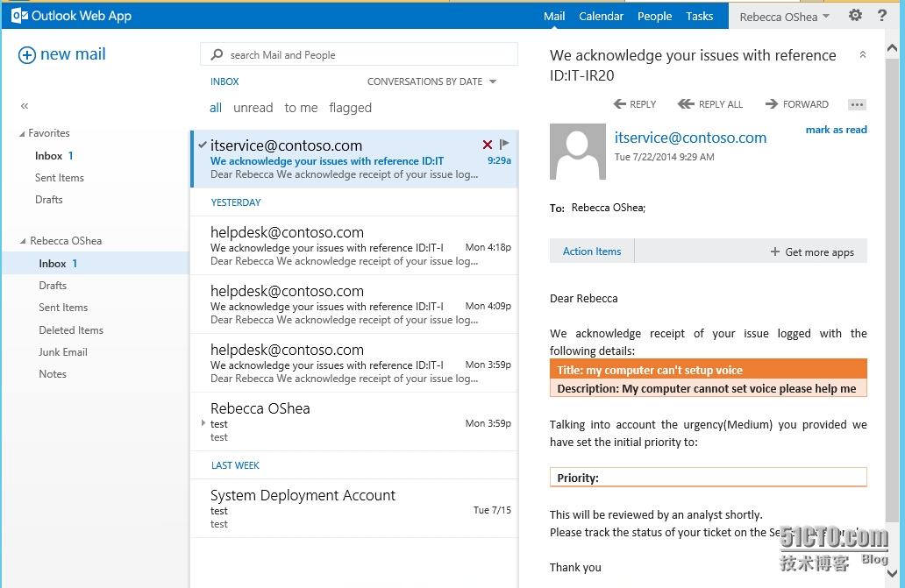Image resolution: width=905 pixels, height=588 pixels.
Task: Open Conversations by Date sort dropdown
Action: pos(431,81)
